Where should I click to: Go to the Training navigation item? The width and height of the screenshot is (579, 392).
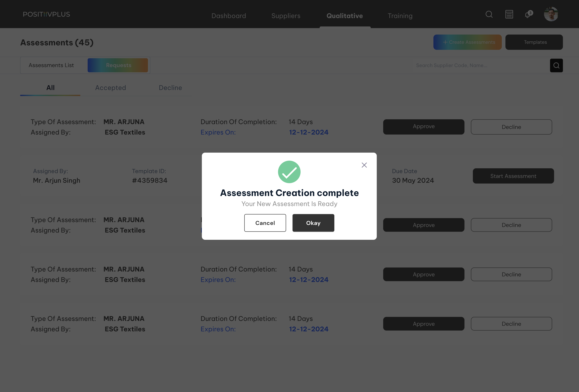[x=400, y=16]
